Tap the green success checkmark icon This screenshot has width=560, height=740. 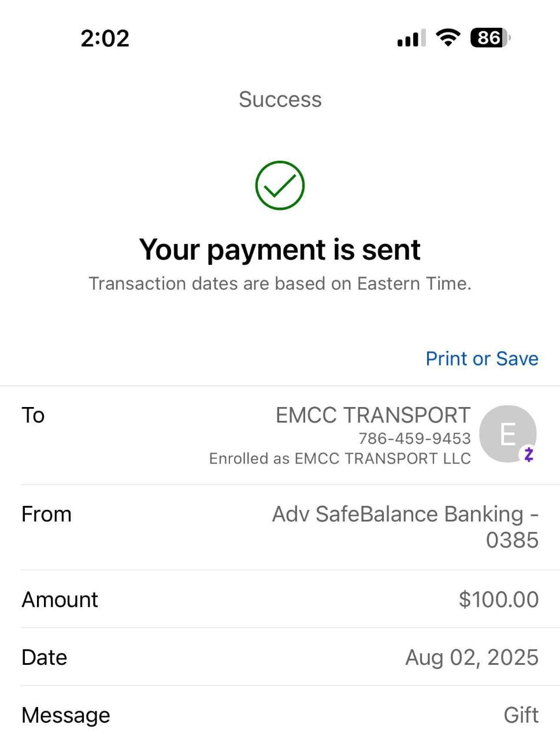point(280,186)
